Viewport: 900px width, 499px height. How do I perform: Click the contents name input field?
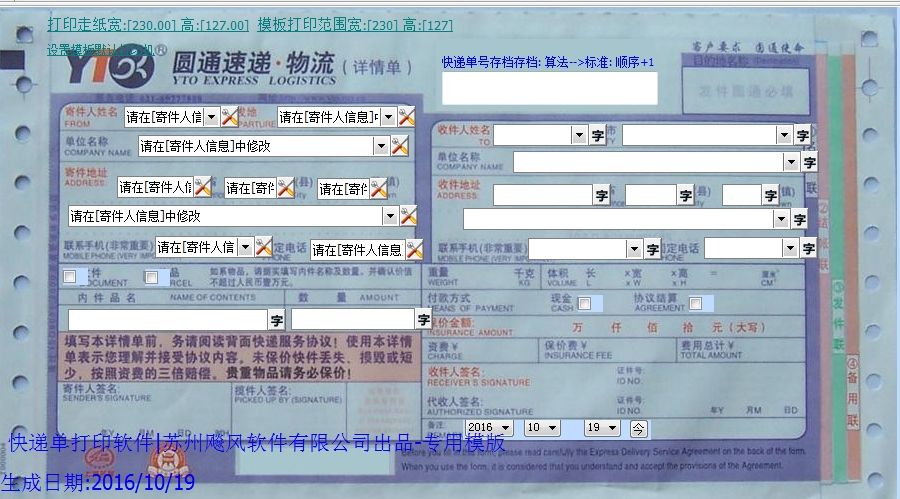point(168,320)
